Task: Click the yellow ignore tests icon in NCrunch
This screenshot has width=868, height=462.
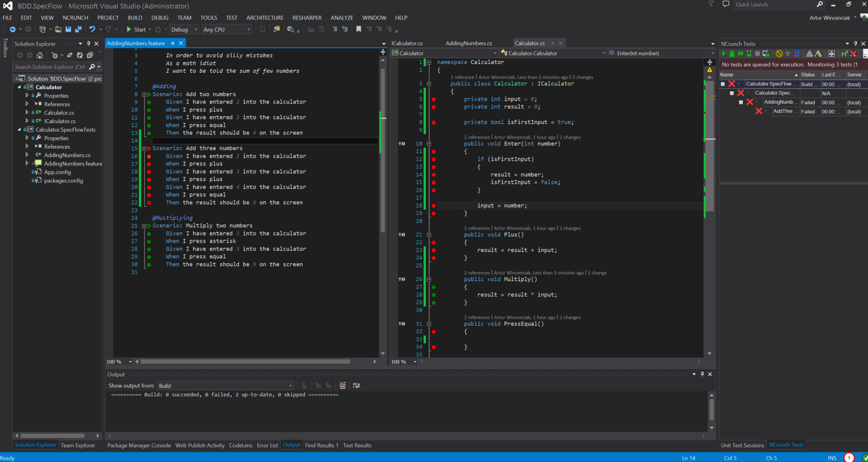Action: pyautogui.click(x=779, y=54)
